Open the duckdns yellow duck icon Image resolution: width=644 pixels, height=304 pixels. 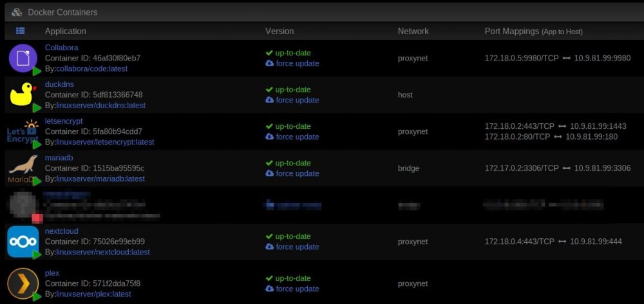coord(22,94)
